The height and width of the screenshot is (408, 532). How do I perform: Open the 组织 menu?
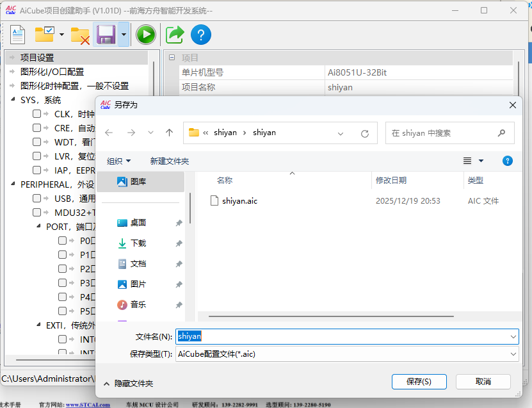[x=117, y=160]
